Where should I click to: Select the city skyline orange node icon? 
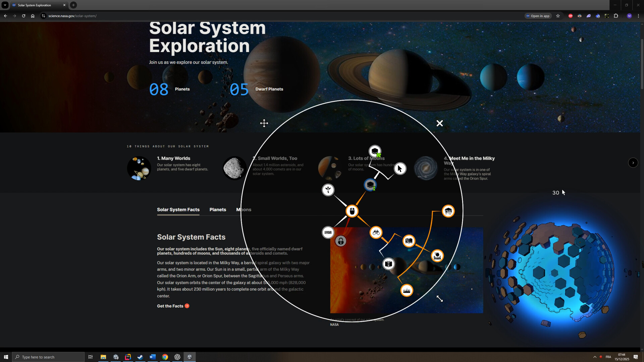(407, 290)
